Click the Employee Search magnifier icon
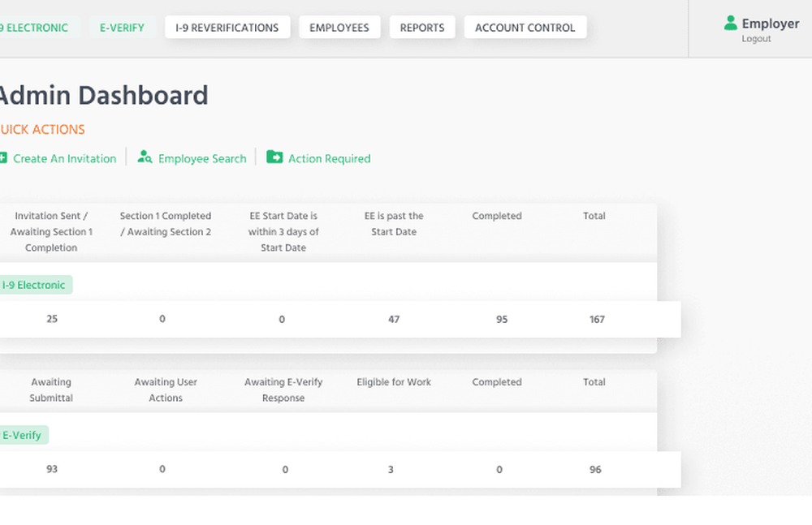812x525 pixels. (145, 157)
